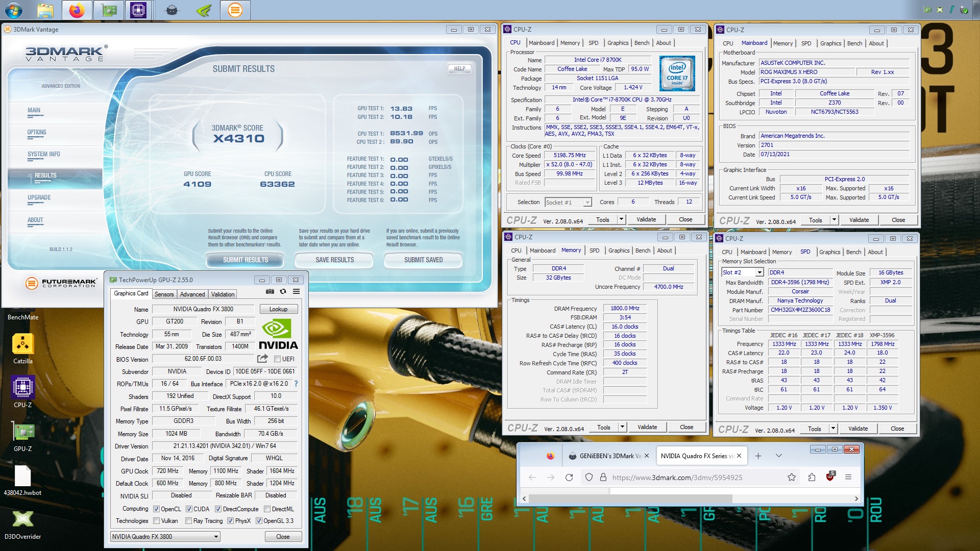Click the Firefox horizontal scrollbar thumb
980x551 pixels.
[x=630, y=498]
